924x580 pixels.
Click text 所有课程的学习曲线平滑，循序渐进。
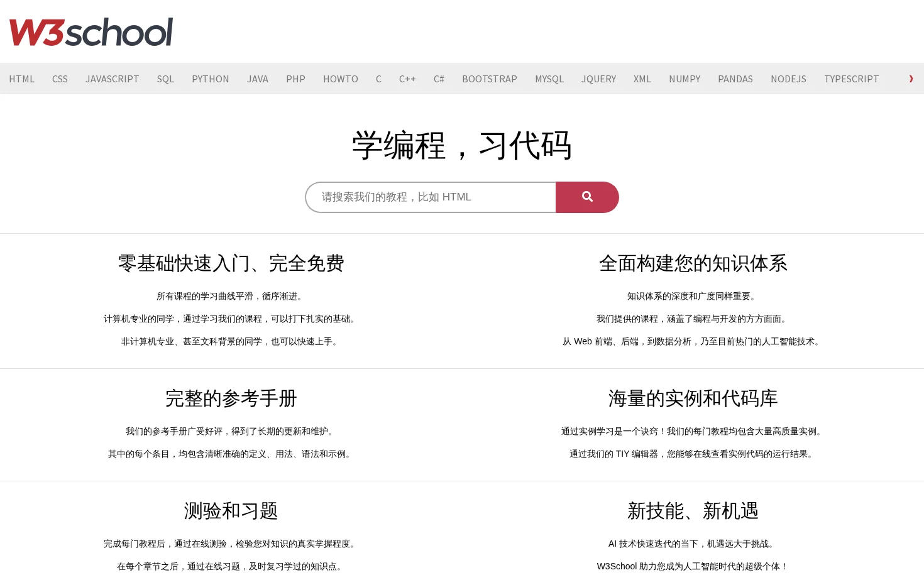click(x=231, y=296)
